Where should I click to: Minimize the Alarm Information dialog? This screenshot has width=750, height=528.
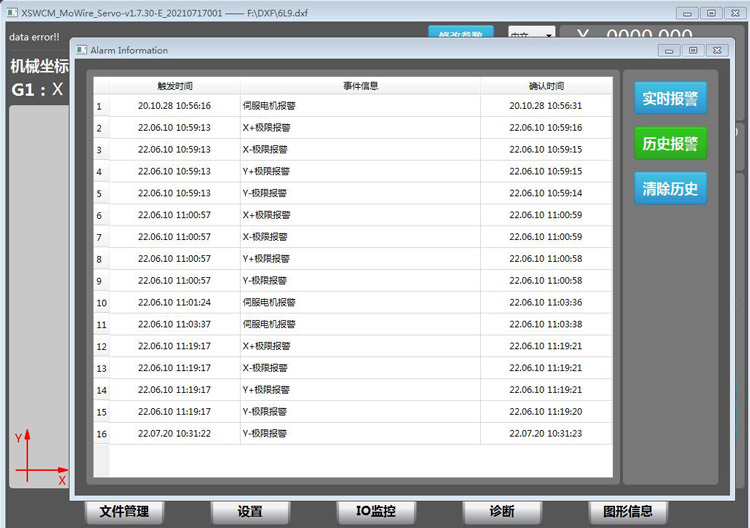669,50
